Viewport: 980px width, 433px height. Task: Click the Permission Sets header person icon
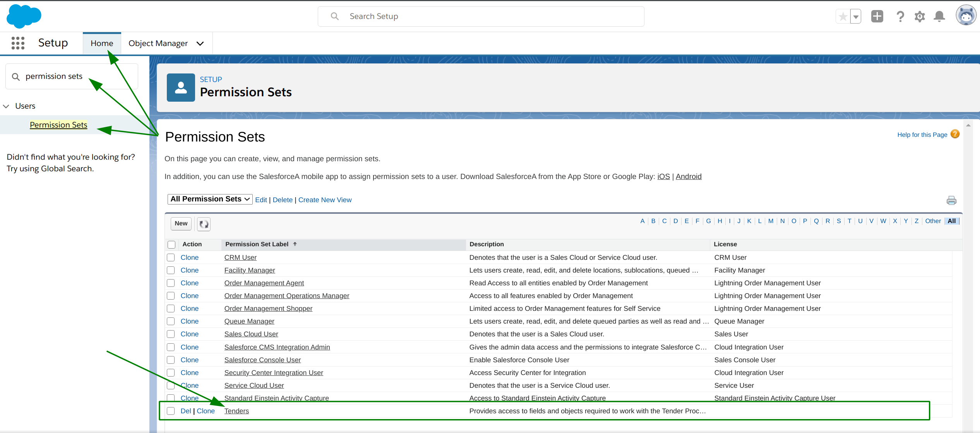181,88
